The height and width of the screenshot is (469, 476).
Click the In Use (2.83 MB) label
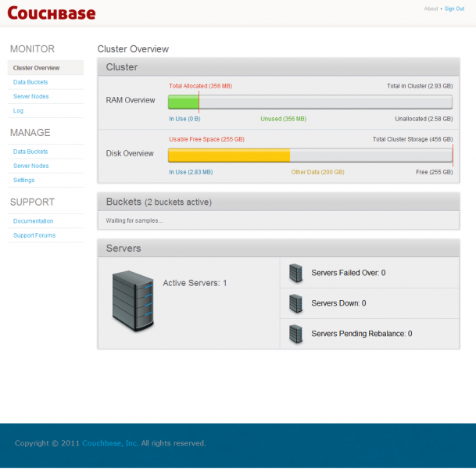(x=191, y=172)
